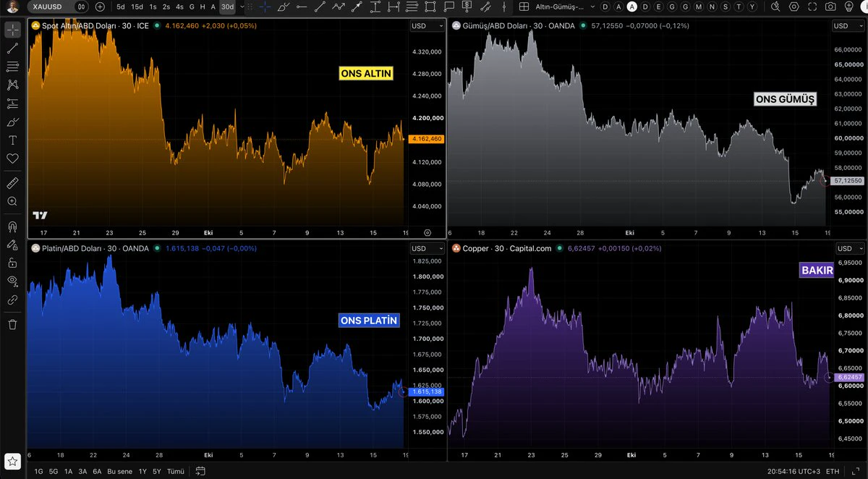Open the heart icons tool
This screenshot has width=868, height=479.
coord(12,158)
